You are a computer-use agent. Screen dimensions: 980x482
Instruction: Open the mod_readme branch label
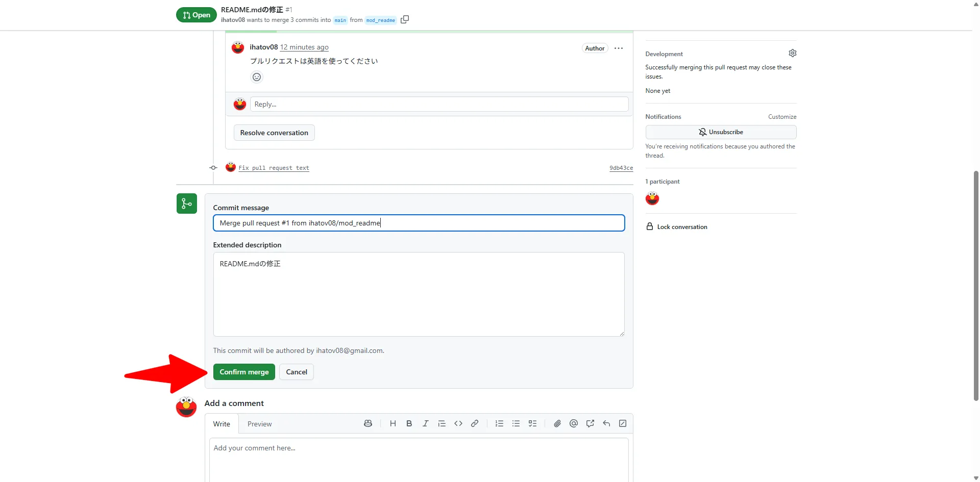pyautogui.click(x=381, y=20)
